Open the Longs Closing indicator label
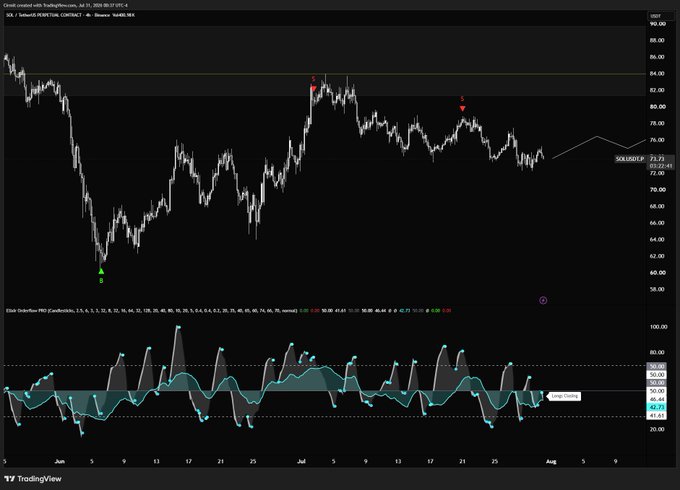This screenshot has height=490, width=680. point(564,396)
